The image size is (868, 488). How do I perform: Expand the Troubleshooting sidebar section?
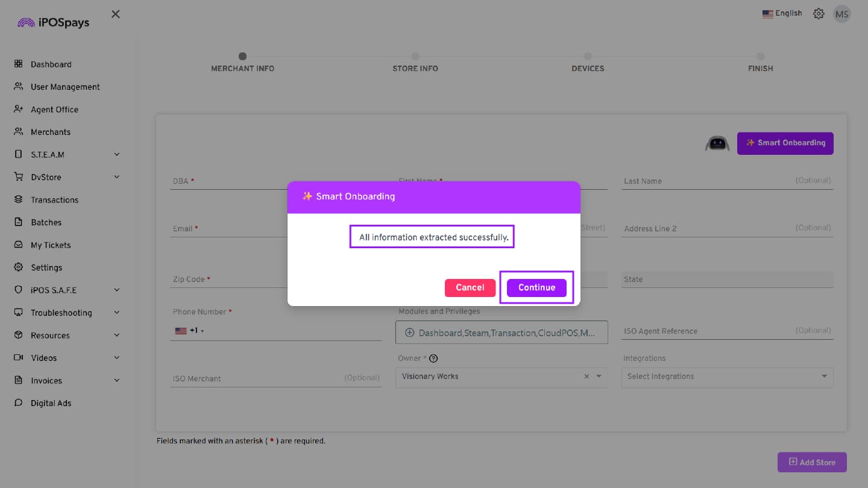[117, 313]
